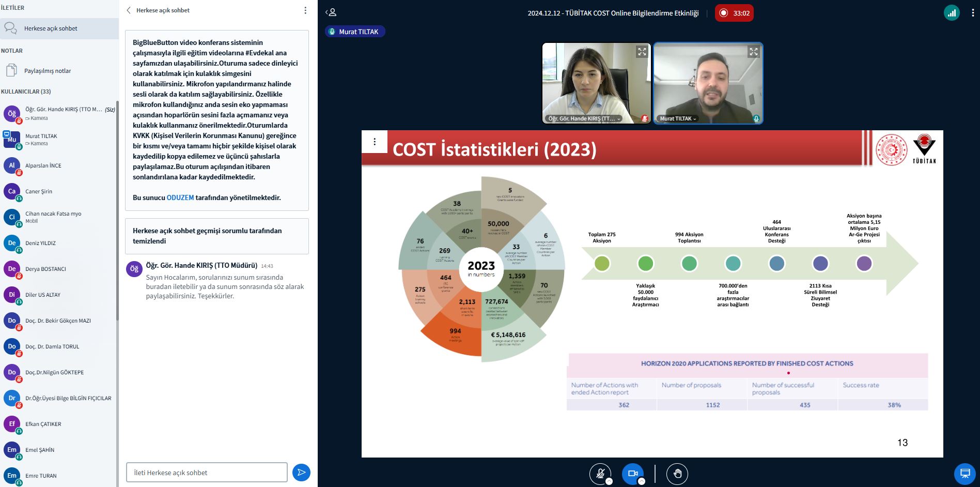
Task: Select user Diler US ALTAY
Action: pos(58,295)
